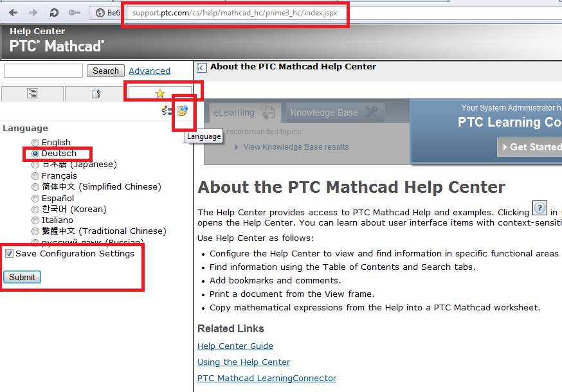Select Simplified Chinese radio button

tap(35, 187)
